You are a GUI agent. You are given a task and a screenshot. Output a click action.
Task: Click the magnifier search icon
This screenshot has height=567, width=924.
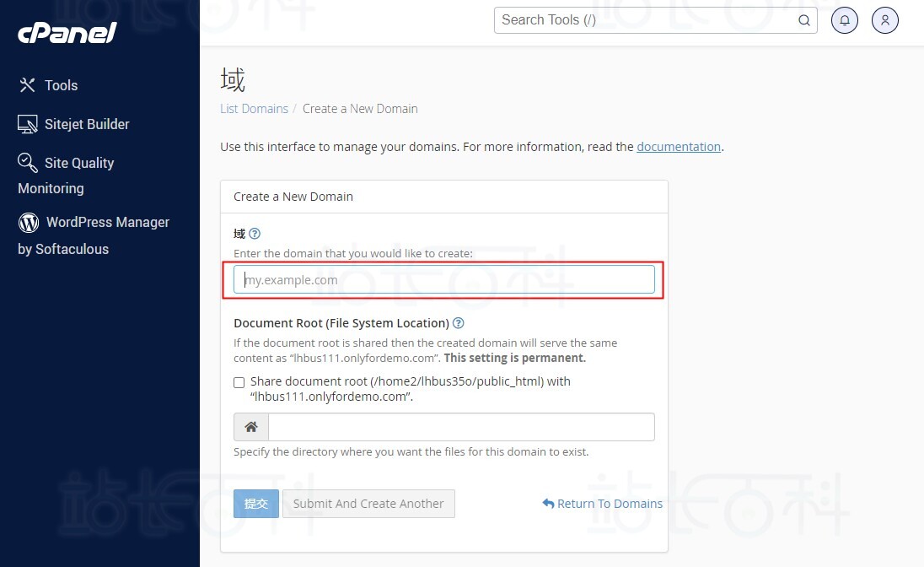804,20
